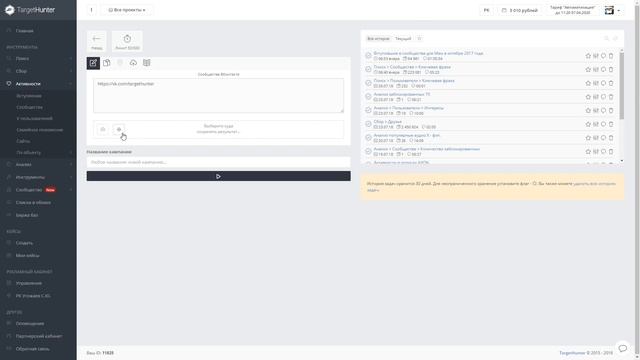Delete the 'Сбор > Друзья' history task
Image resolution: width=640 pixels, height=360 pixels.
point(611,124)
